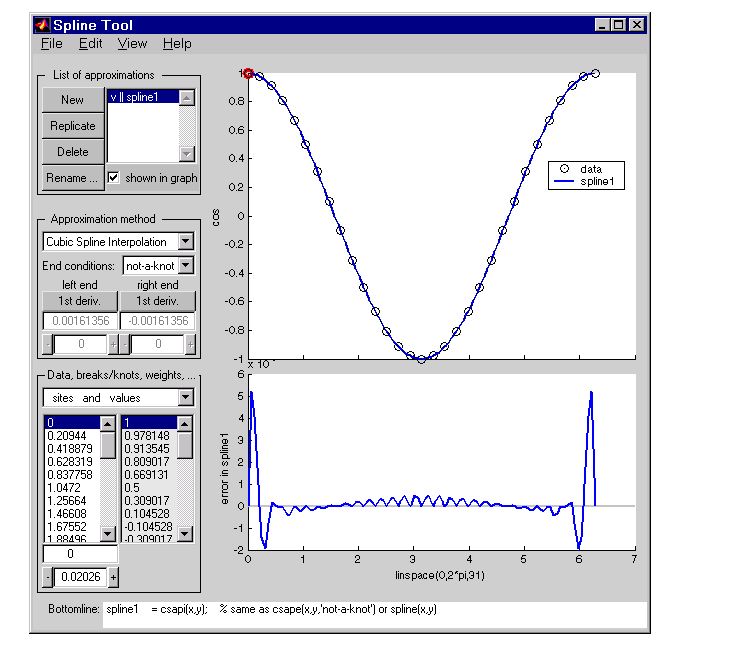This screenshot has width=749, height=648.
Task: Maximize the Spline Tool window
Action: pyautogui.click(x=618, y=25)
